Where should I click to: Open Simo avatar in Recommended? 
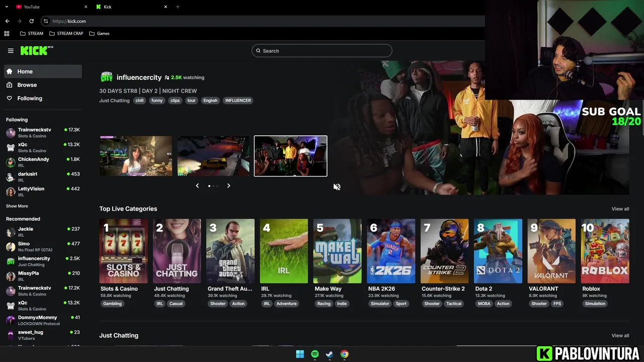(x=11, y=246)
